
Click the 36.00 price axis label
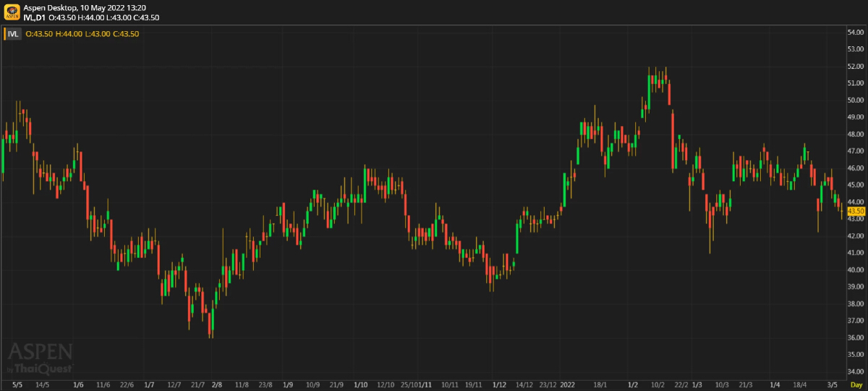tap(856, 337)
